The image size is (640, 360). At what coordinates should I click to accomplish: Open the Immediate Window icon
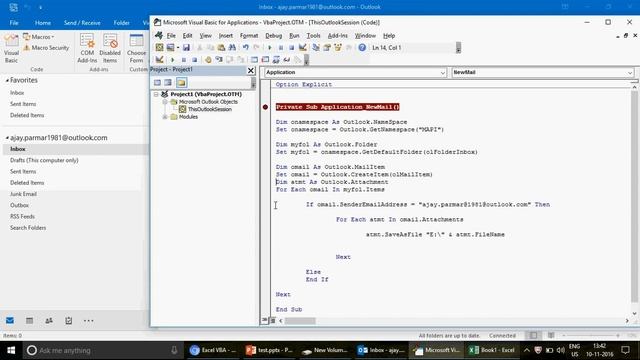point(265,60)
